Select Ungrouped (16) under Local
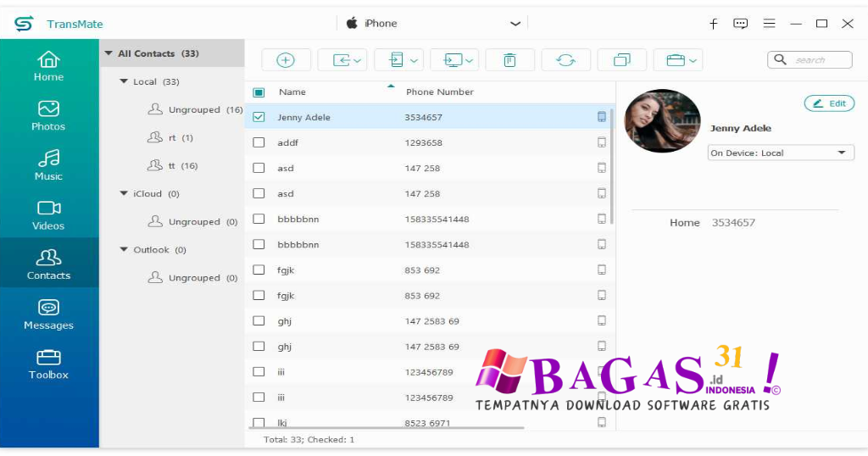The image size is (868, 456). [x=195, y=109]
